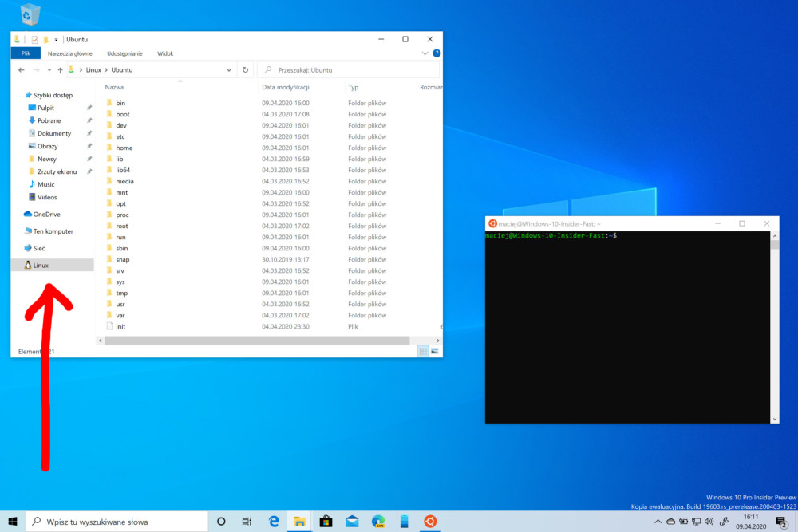Launch legacy Edge from taskbar
The width and height of the screenshot is (798, 532).
[274, 522]
